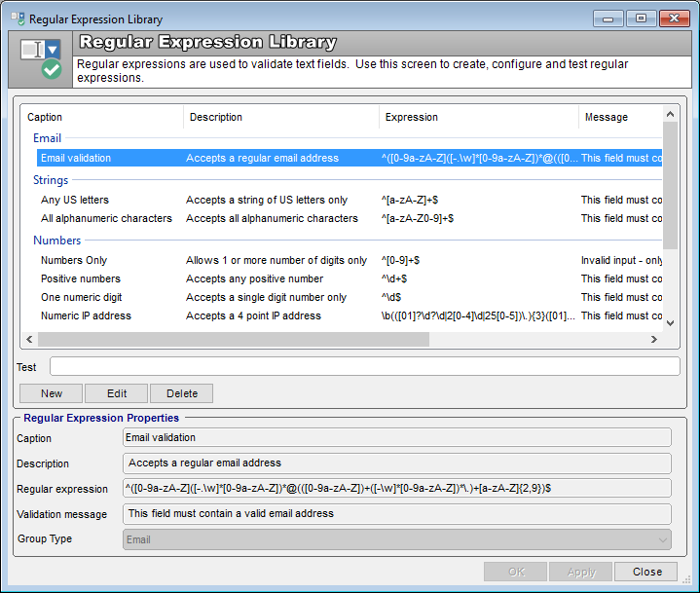Click the ^[a-zA-Z]+$ expression cell
700x593 pixels.
(410, 200)
